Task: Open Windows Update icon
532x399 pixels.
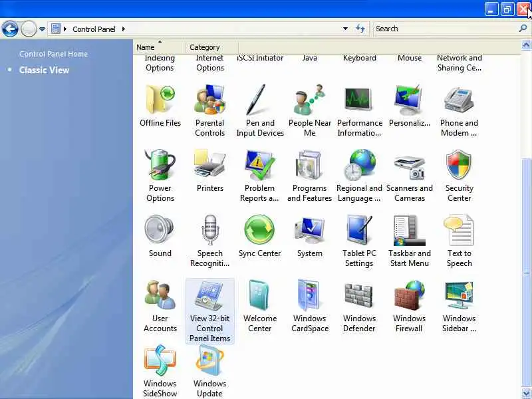Action: coord(209,360)
